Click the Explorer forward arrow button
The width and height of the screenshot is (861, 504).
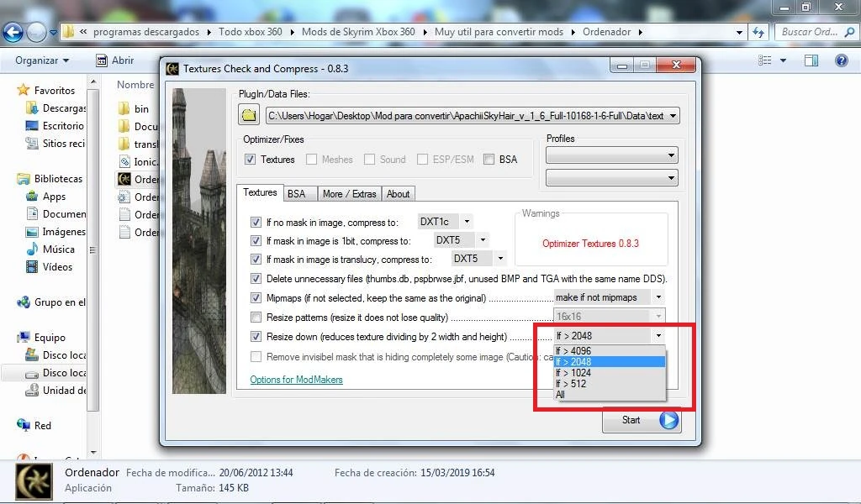(x=36, y=33)
